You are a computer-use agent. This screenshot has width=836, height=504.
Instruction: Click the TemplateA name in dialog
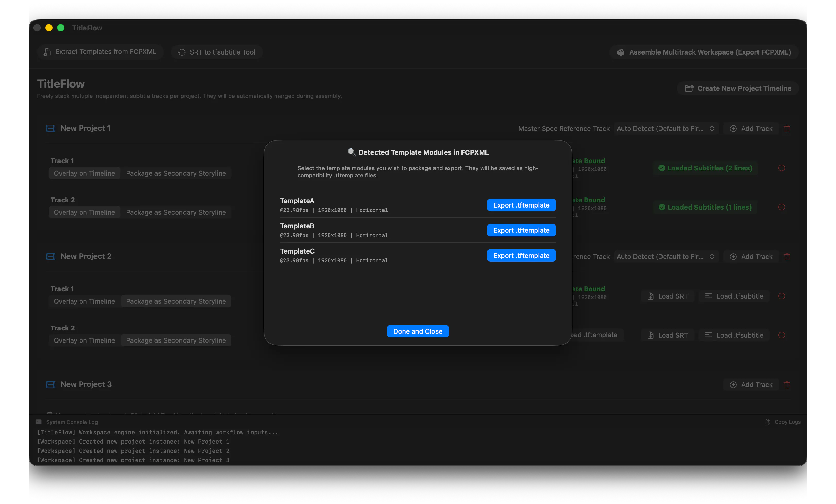[x=297, y=201]
